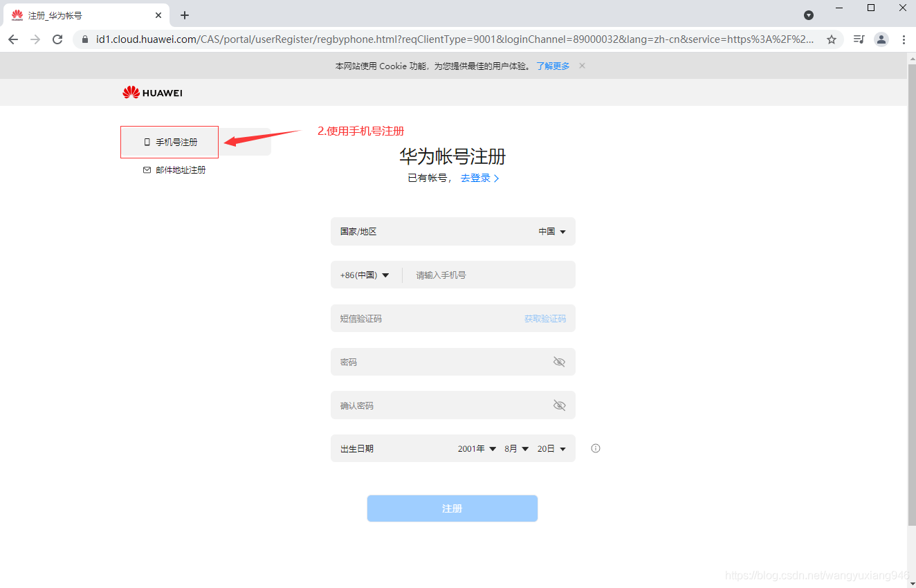916x588 pixels.
Task: Maximize the Chrome window
Action: point(871,8)
